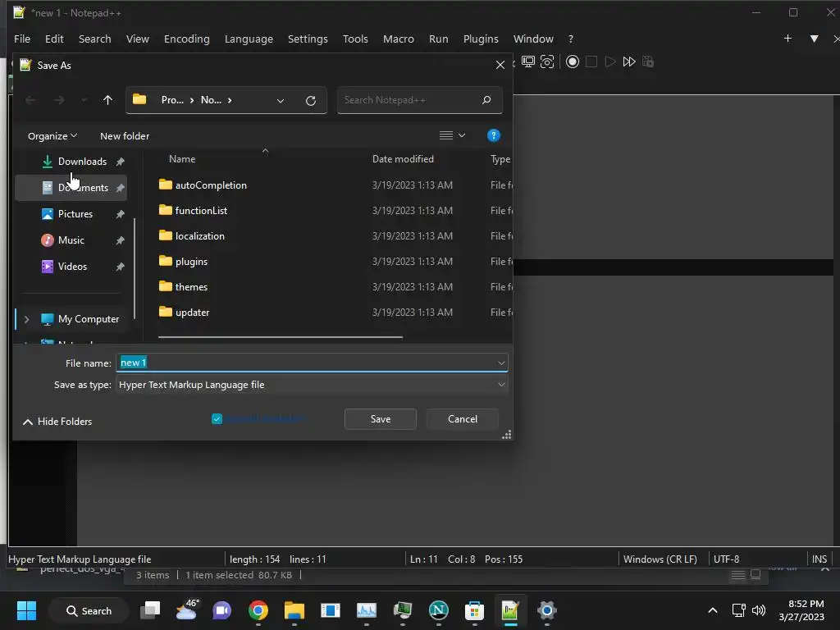Click Run macro multiple times icon
The height and width of the screenshot is (630, 840).
point(629,62)
